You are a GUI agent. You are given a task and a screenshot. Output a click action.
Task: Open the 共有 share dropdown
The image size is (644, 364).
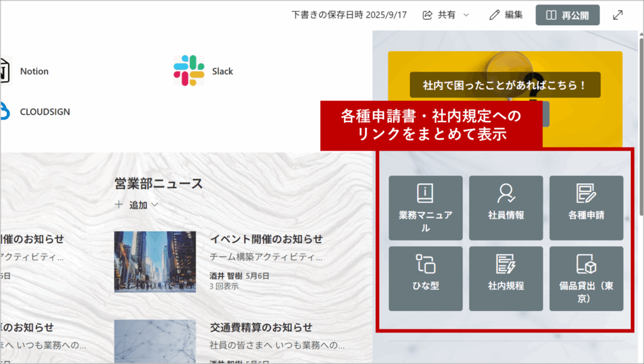446,15
